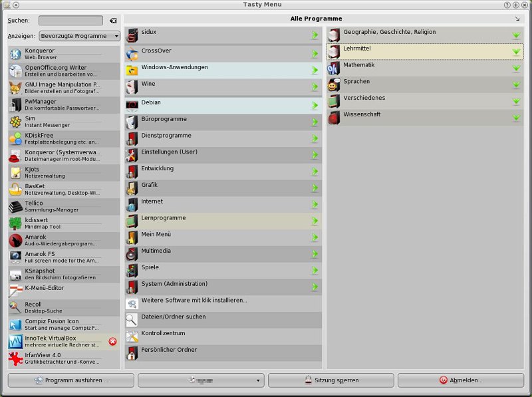
Task: Open the user switch dropdown button
Action: click(x=201, y=380)
